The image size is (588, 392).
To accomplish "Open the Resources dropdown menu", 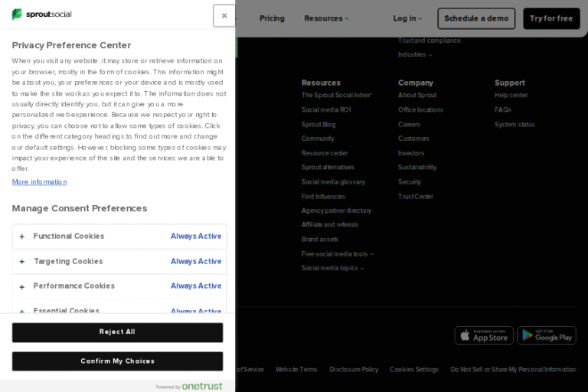I will point(326,18).
